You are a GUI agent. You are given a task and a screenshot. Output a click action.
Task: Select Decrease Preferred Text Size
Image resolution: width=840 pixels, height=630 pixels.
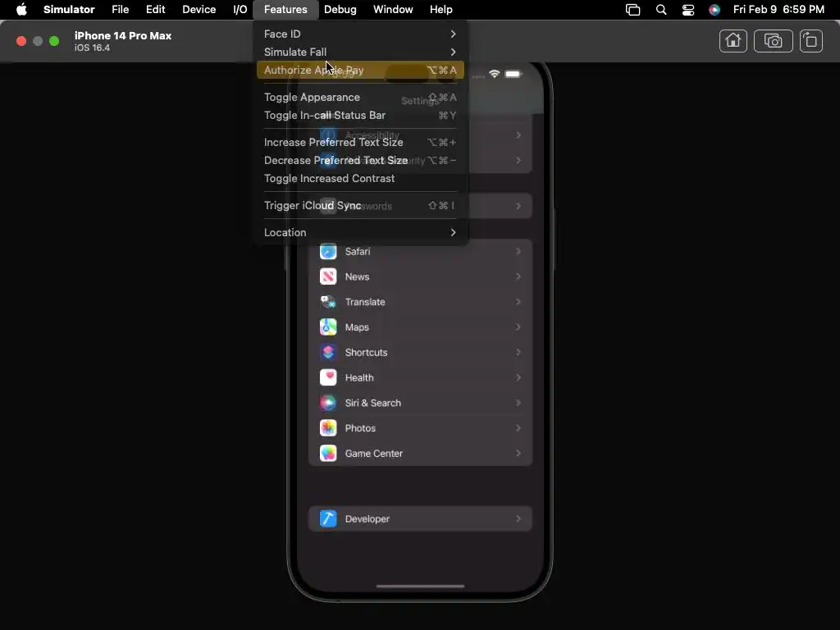pos(361,160)
